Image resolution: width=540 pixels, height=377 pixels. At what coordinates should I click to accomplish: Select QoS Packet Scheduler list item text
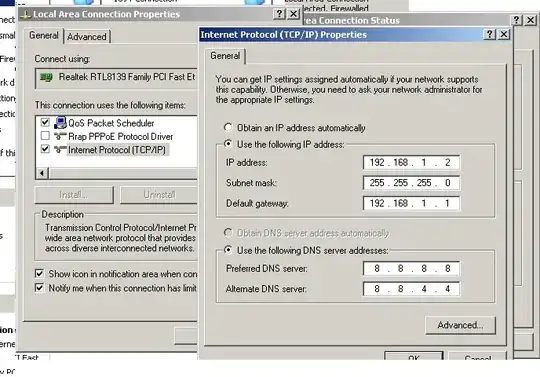[x=111, y=123]
